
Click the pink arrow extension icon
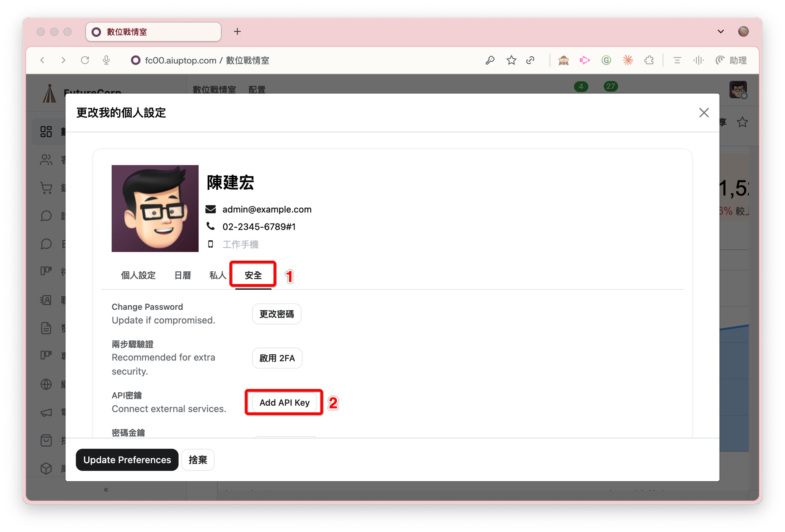(585, 60)
